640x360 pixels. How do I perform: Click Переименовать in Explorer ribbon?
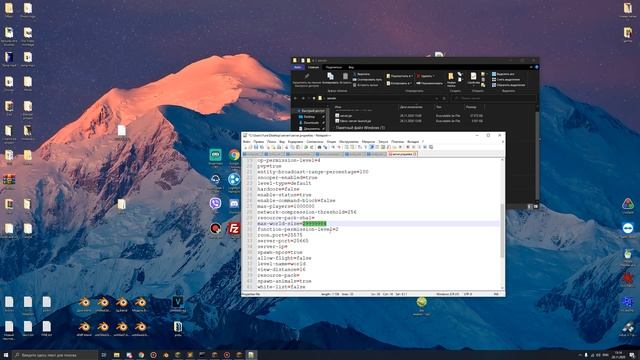(x=429, y=83)
